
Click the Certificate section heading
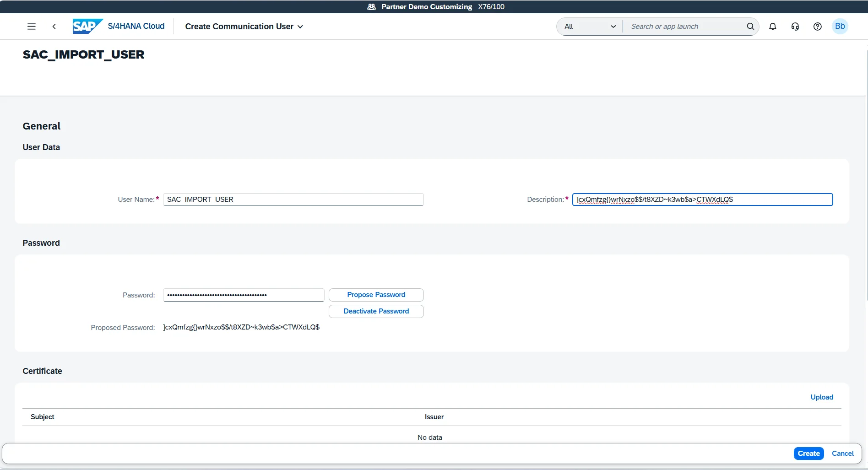point(42,371)
